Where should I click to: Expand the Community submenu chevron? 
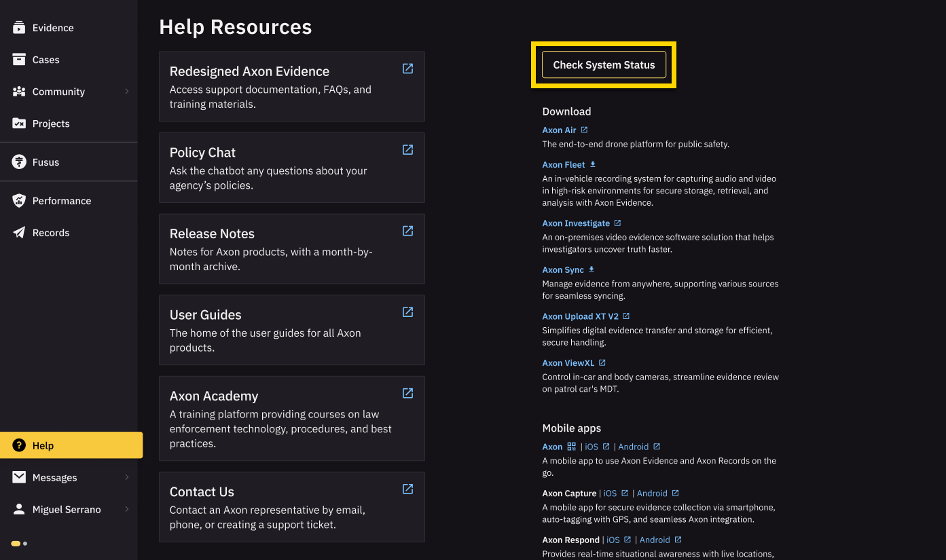click(127, 92)
